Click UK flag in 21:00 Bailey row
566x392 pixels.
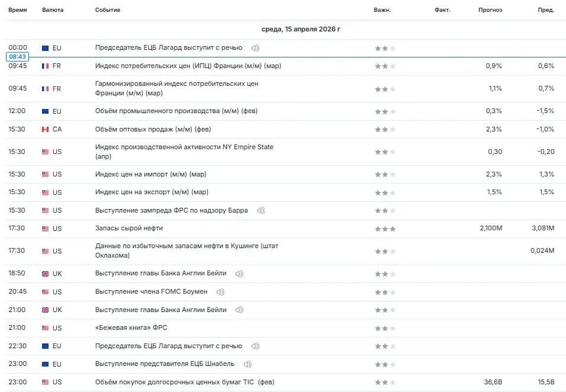coord(45,310)
